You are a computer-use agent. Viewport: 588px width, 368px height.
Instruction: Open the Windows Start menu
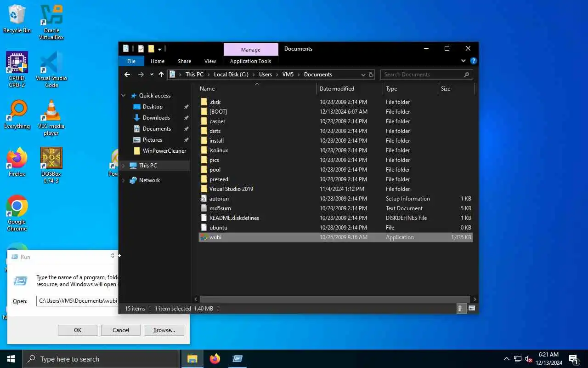[x=11, y=359]
